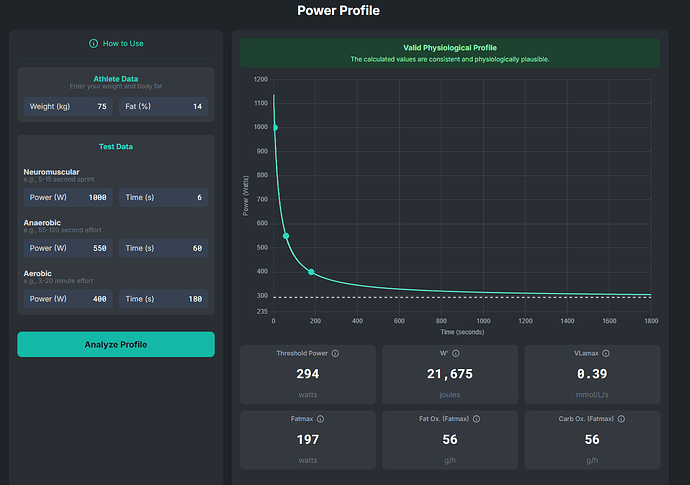Click the VLamax info icon
690x485 pixels.
click(x=606, y=353)
